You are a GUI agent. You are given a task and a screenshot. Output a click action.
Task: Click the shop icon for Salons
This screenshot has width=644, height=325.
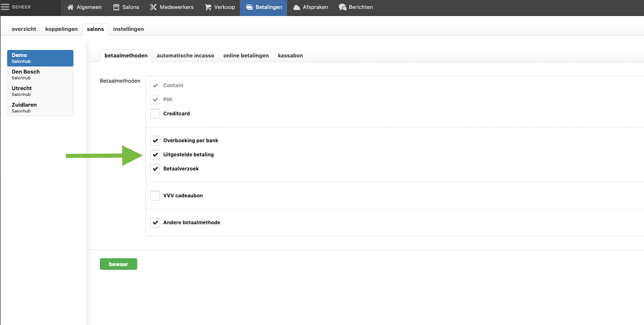click(116, 7)
